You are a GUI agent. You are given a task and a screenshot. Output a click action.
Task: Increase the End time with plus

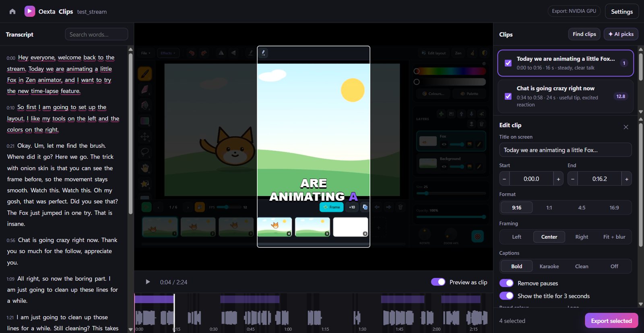click(x=627, y=179)
